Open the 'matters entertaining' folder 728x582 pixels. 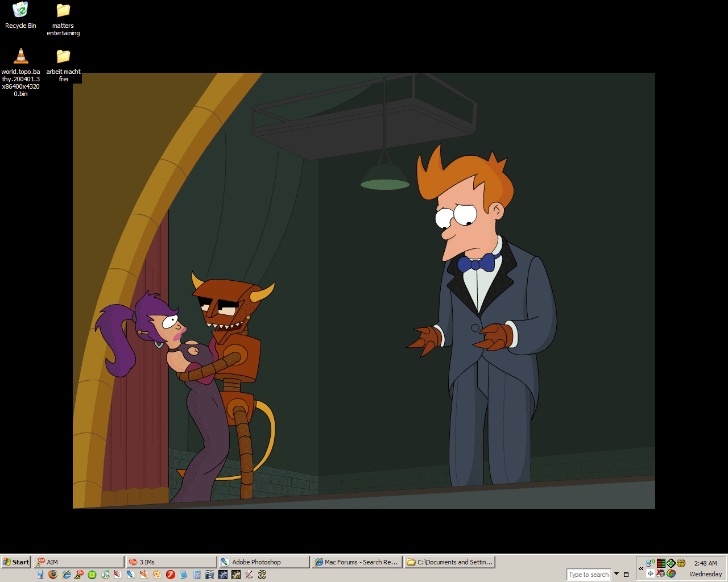[63, 19]
